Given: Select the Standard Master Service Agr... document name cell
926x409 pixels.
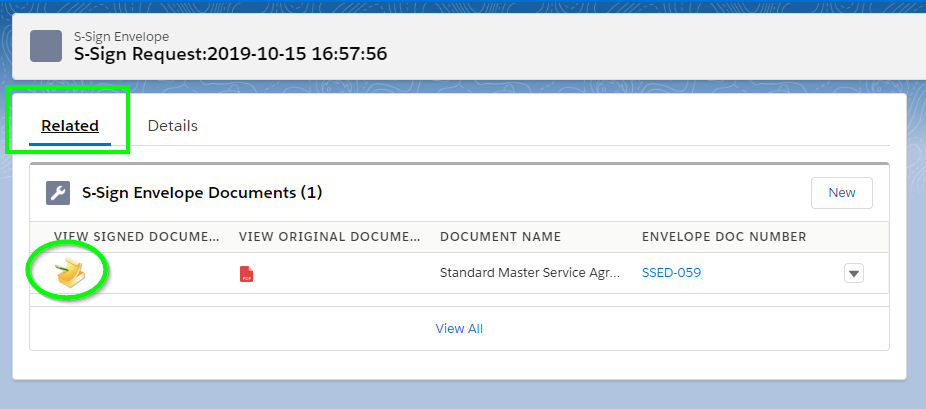Looking at the screenshot, I should [x=530, y=273].
